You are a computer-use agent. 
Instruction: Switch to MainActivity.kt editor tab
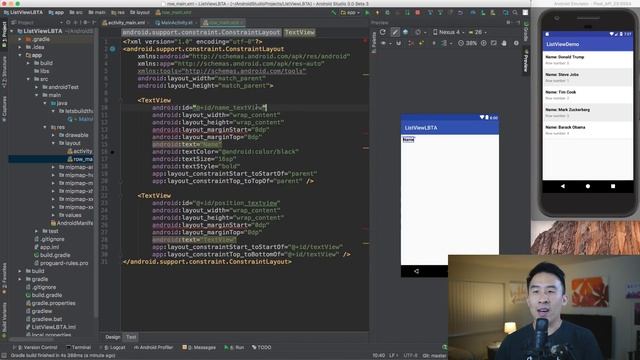[x=175, y=22]
